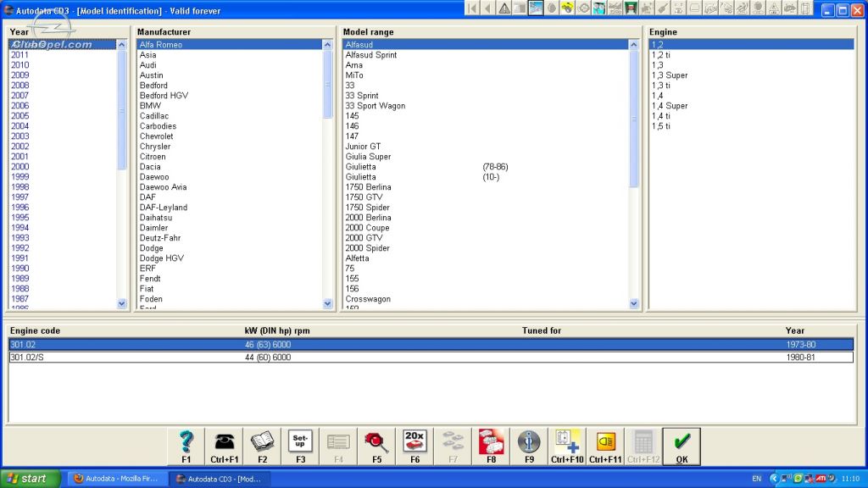Open the Windows start button
The height and width of the screenshot is (488, 868).
coord(31,479)
